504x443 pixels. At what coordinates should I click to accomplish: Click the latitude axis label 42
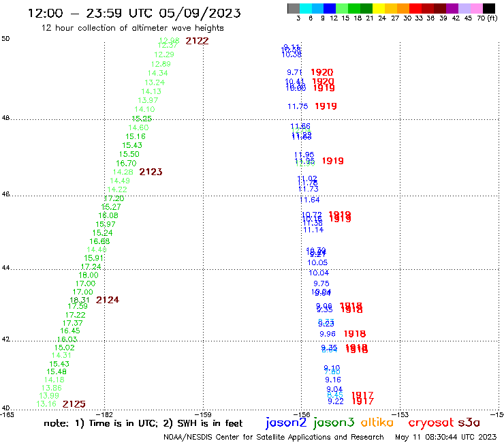(5, 339)
